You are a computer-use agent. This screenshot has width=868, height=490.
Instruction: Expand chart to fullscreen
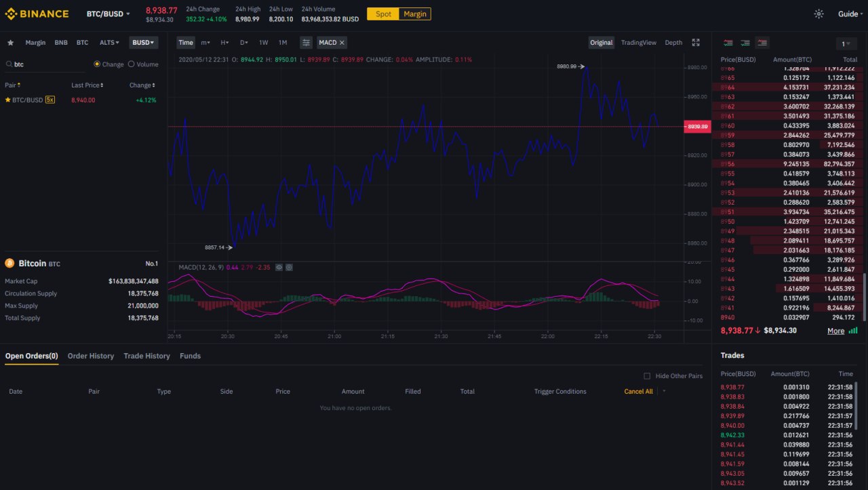pos(696,43)
